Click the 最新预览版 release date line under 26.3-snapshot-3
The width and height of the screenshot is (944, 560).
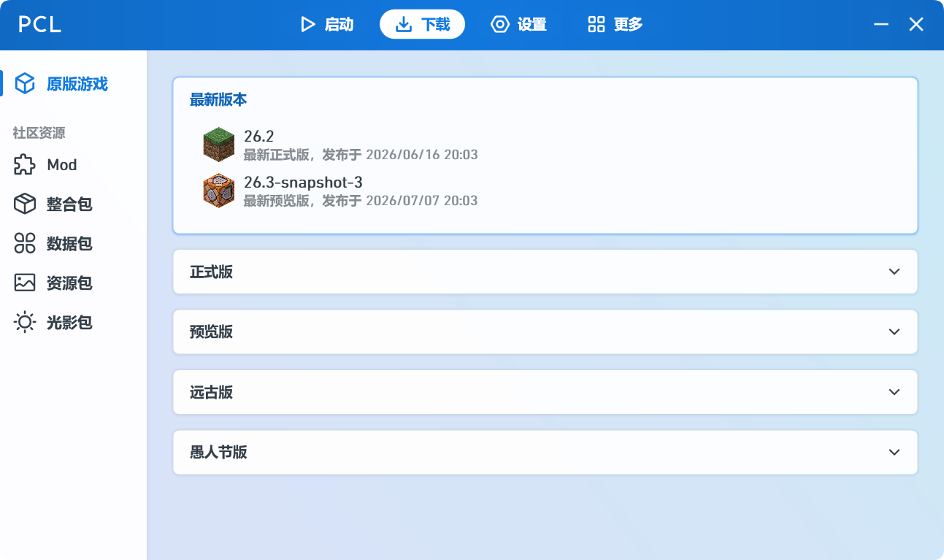pos(361,201)
